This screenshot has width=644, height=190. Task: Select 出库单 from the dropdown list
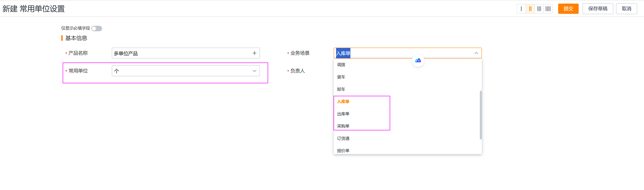(343, 114)
